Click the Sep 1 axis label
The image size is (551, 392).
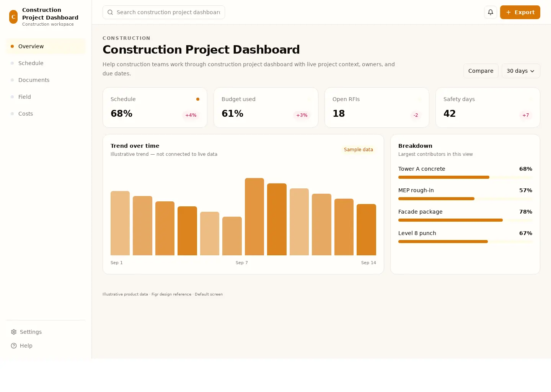pyautogui.click(x=117, y=263)
